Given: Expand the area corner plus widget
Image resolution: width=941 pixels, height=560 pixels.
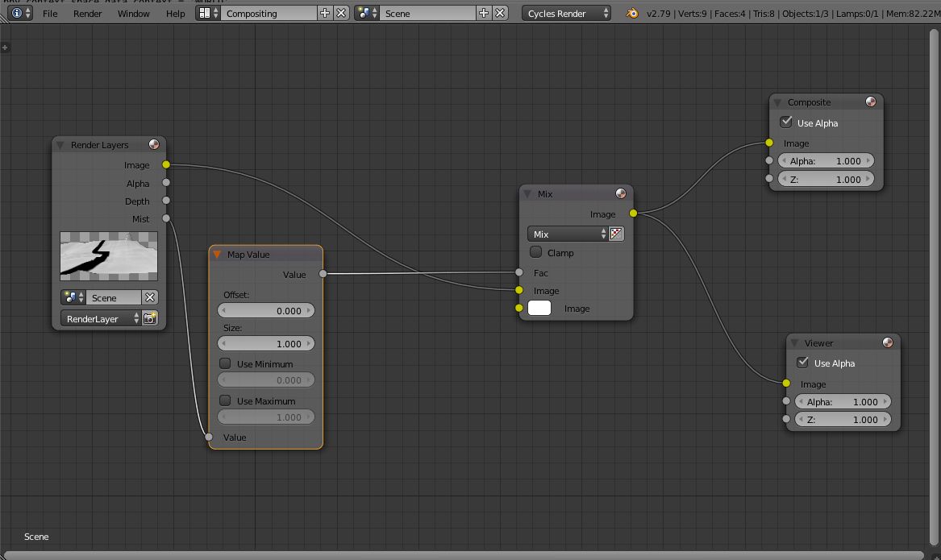Looking at the screenshot, I should click(x=5, y=48).
